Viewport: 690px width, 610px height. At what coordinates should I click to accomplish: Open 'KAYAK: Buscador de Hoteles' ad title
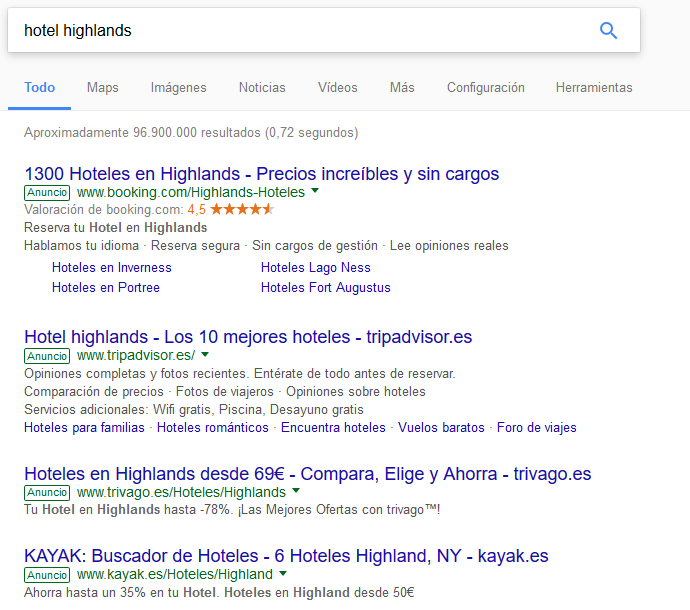pos(286,556)
